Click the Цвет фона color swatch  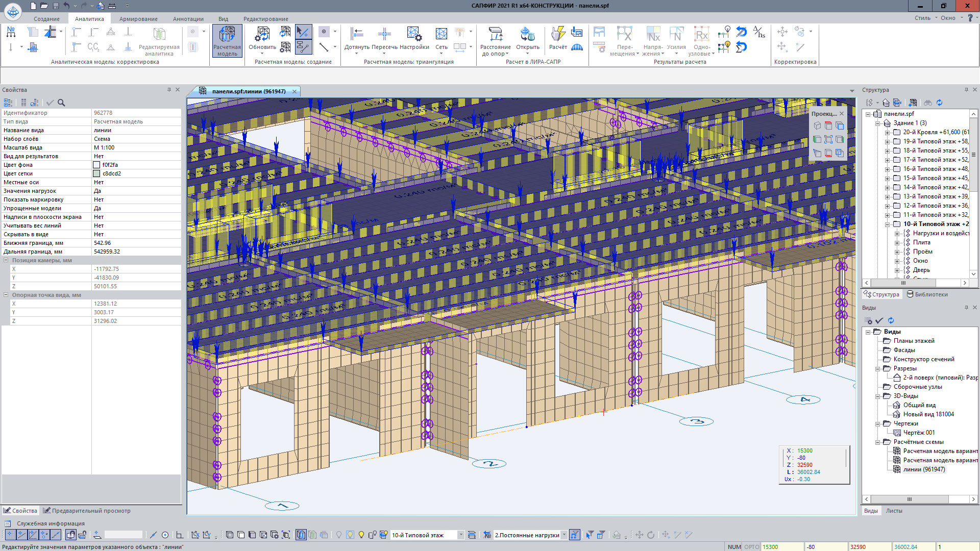tap(96, 165)
